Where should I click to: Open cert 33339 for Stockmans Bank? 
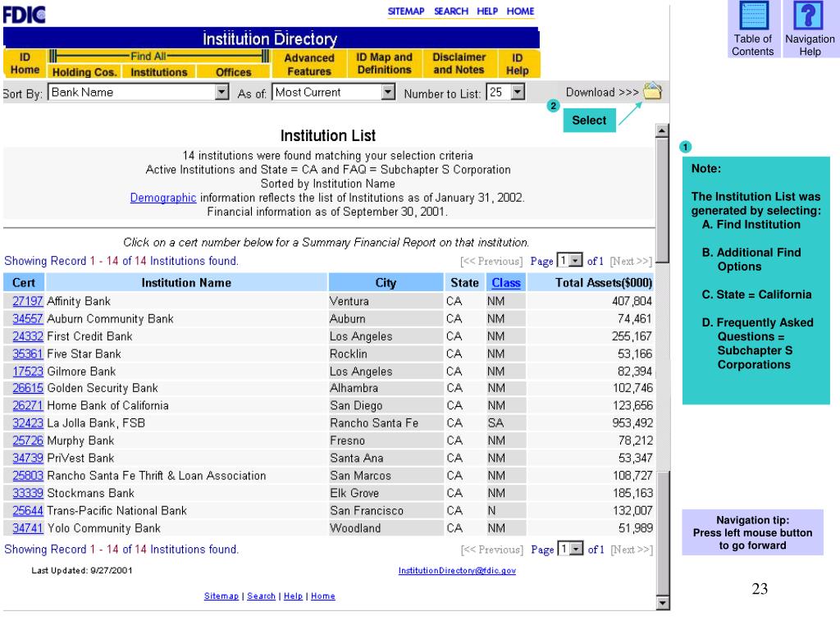point(28,493)
